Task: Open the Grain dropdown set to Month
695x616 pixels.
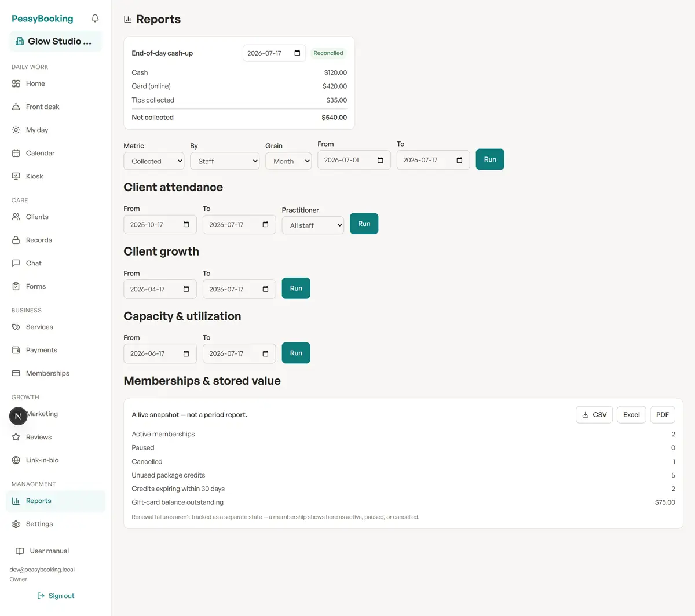Action: click(x=288, y=161)
